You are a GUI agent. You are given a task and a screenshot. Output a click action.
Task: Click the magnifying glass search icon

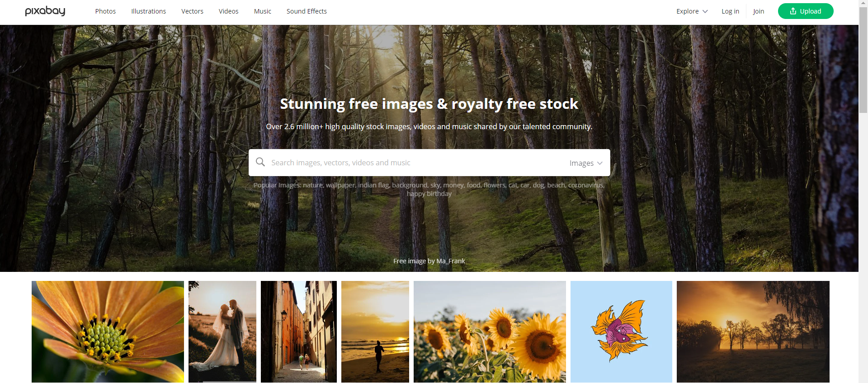260,162
